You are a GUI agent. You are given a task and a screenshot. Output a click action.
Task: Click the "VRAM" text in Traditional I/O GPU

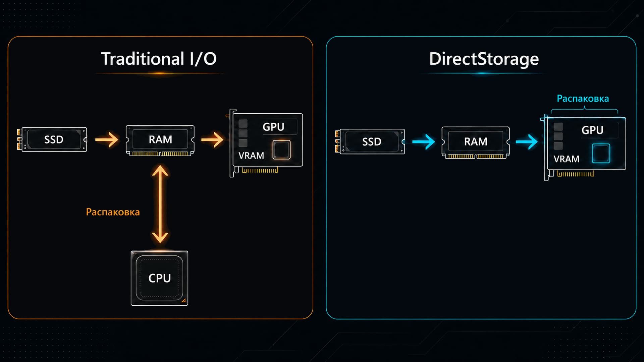251,156
